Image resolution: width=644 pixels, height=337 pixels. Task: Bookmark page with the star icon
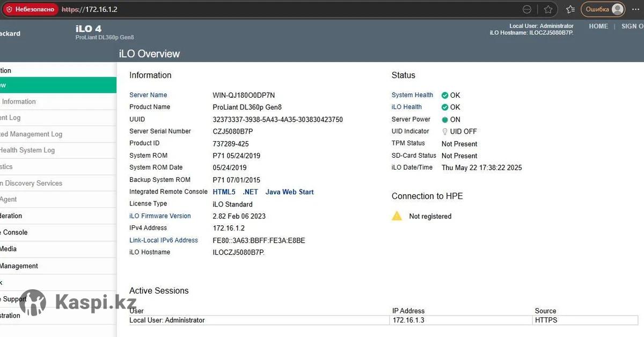548,9
